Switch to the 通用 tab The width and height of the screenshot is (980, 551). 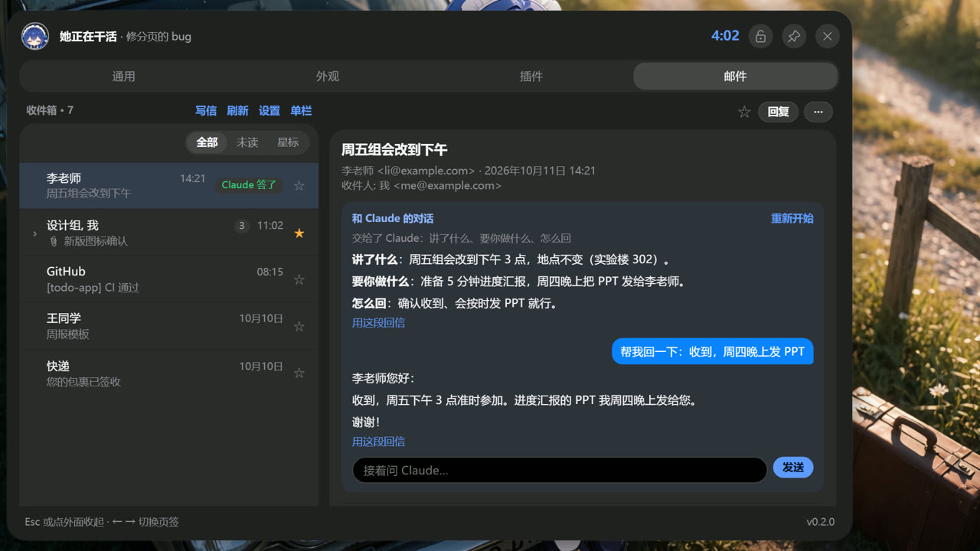(x=123, y=77)
